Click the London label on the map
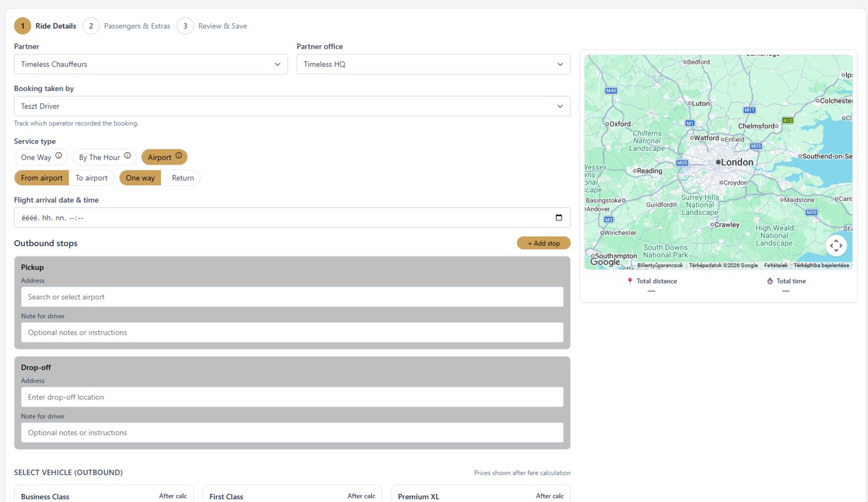This screenshot has width=868, height=502. (x=737, y=163)
